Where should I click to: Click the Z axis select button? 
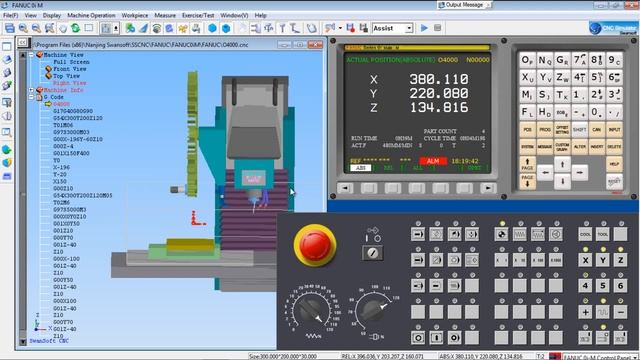click(620, 260)
